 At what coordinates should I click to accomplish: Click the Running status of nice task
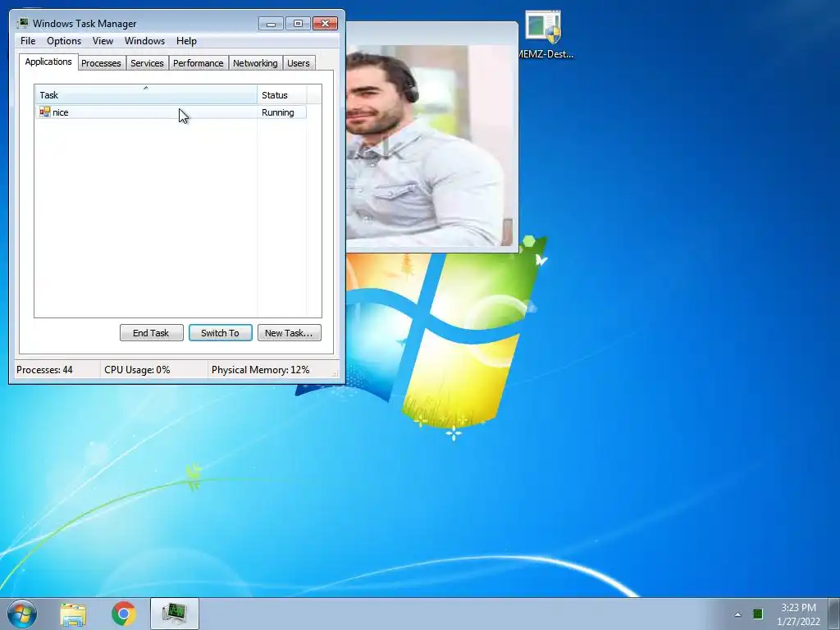pyautogui.click(x=277, y=112)
